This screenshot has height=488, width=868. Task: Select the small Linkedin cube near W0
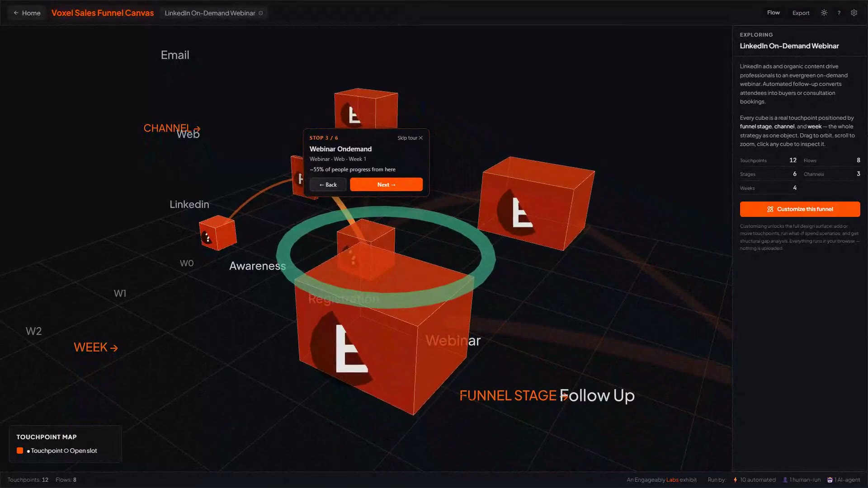tap(218, 233)
